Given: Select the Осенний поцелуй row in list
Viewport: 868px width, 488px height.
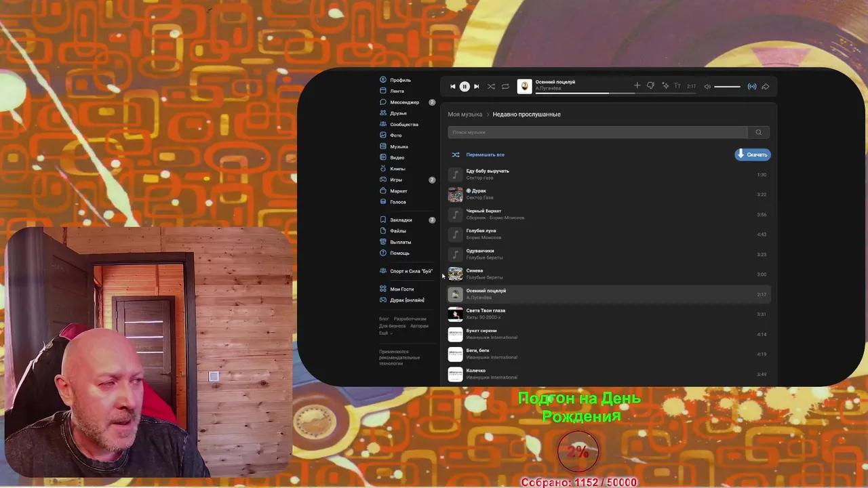Looking at the screenshot, I should pos(608,294).
